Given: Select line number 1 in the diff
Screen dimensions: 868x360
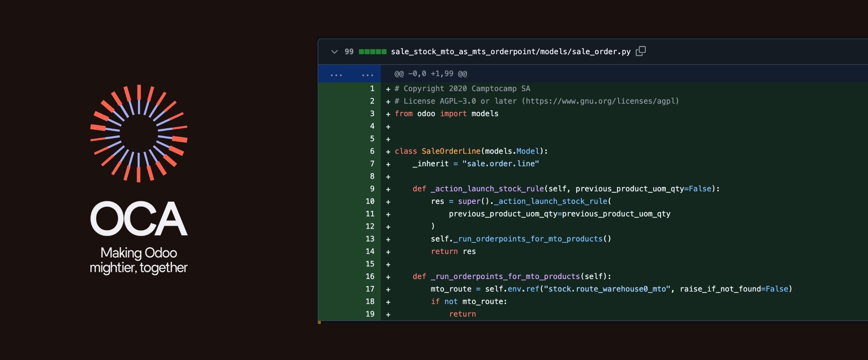Looking at the screenshot, I should click(x=372, y=89).
